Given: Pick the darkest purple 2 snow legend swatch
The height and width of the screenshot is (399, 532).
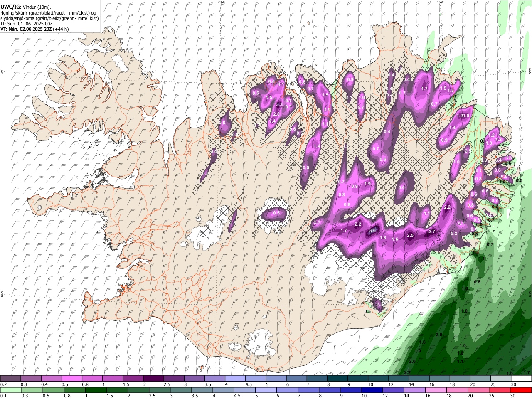Looking at the screenshot, I should (x=153, y=379).
